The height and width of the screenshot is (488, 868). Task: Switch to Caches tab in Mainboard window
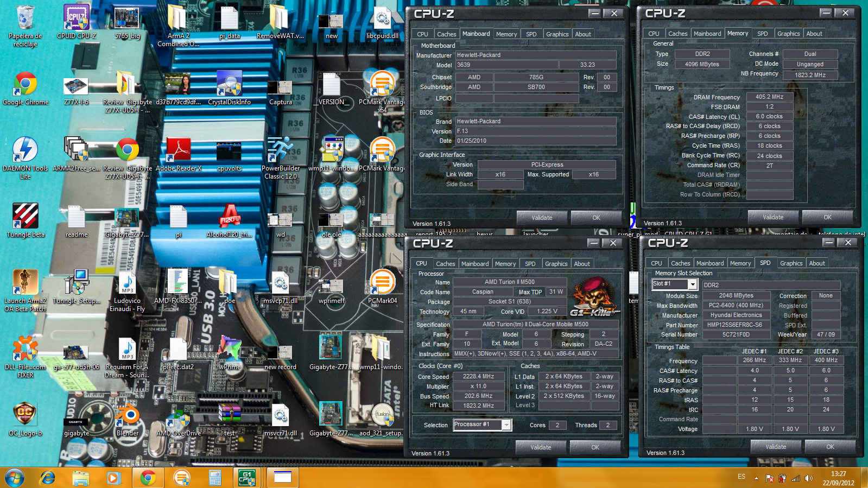[x=446, y=34]
